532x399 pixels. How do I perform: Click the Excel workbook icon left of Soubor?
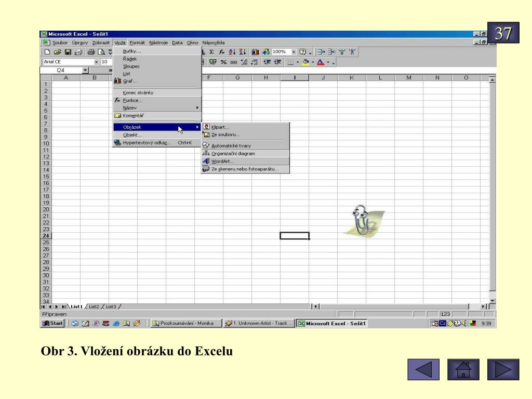[46, 43]
